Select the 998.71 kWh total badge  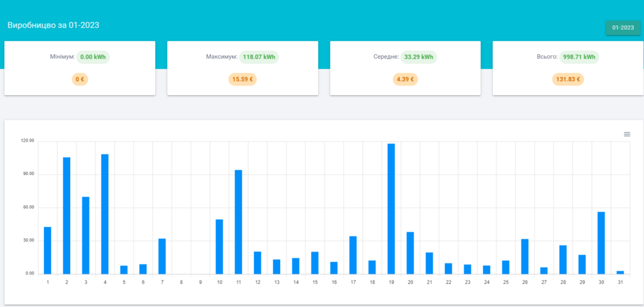coord(579,57)
